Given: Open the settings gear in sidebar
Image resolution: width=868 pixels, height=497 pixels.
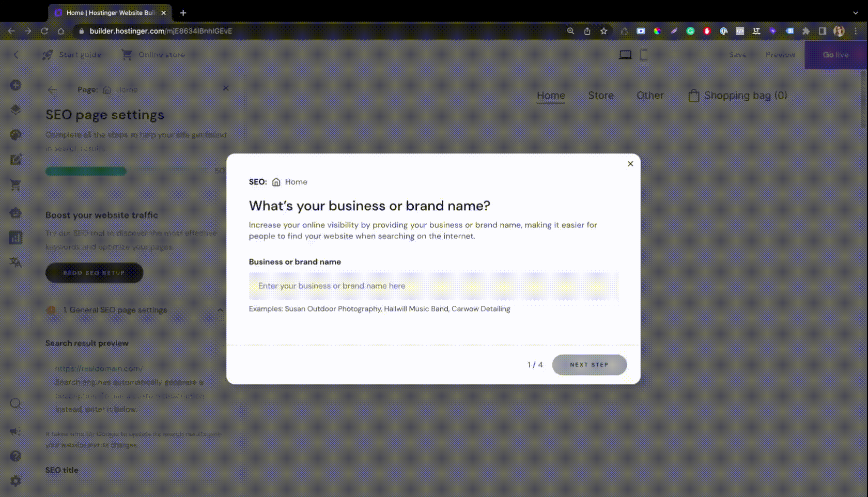Looking at the screenshot, I should 16,481.
